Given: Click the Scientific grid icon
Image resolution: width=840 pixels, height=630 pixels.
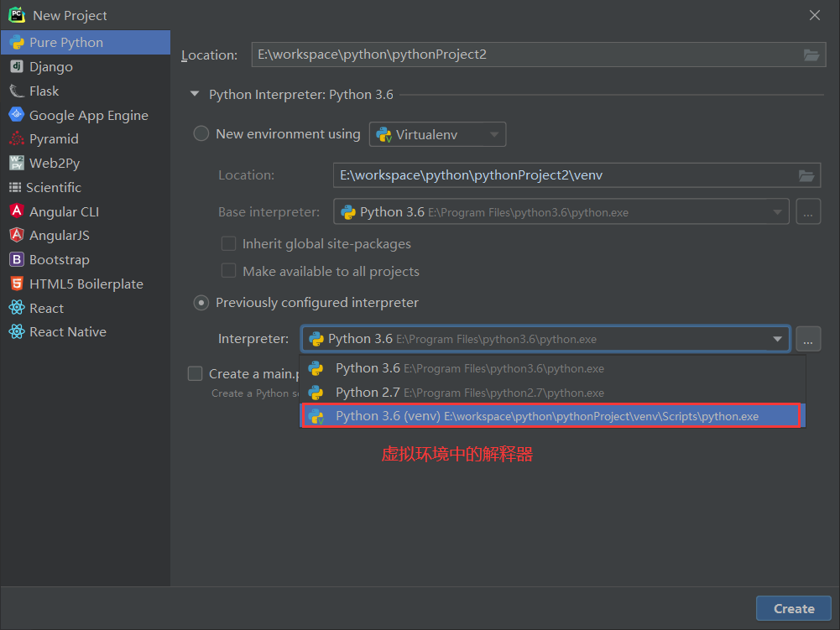Looking at the screenshot, I should pos(15,188).
